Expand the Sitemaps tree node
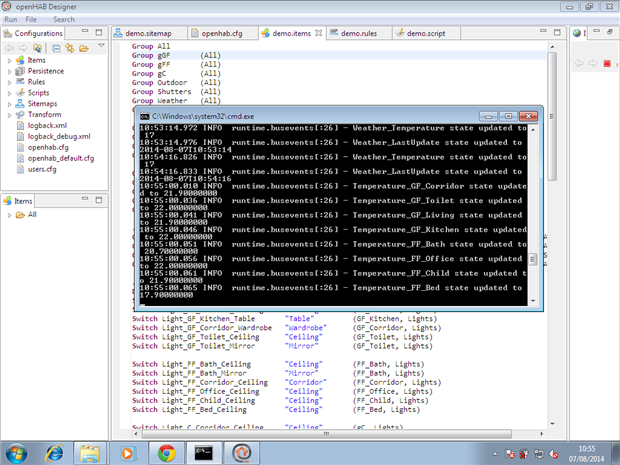The image size is (620, 465). (x=10, y=104)
